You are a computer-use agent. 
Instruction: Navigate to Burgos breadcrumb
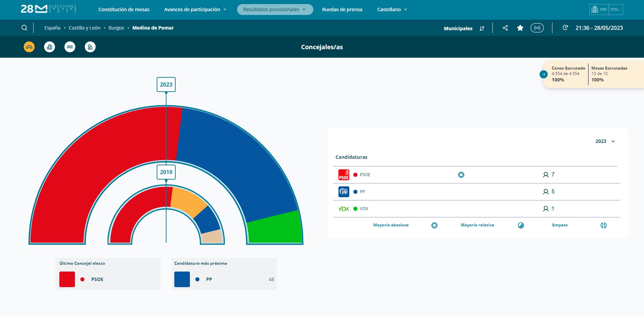[x=116, y=28]
